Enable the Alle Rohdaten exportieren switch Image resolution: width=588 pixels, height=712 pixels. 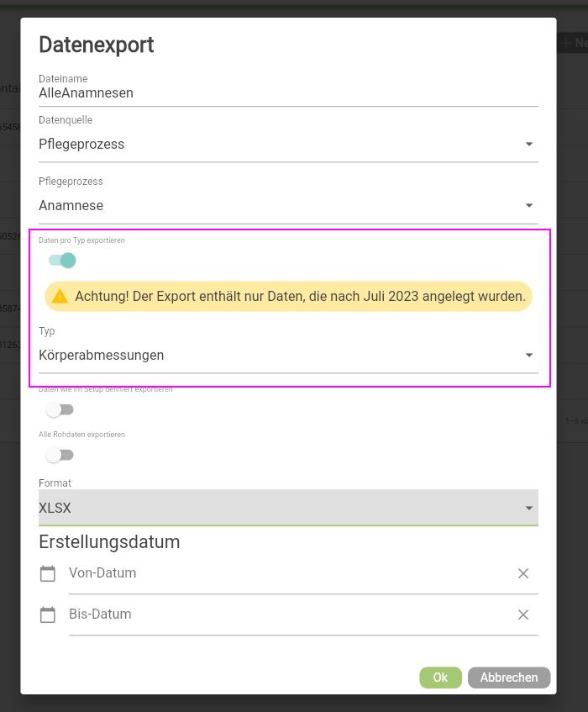[x=57, y=454]
